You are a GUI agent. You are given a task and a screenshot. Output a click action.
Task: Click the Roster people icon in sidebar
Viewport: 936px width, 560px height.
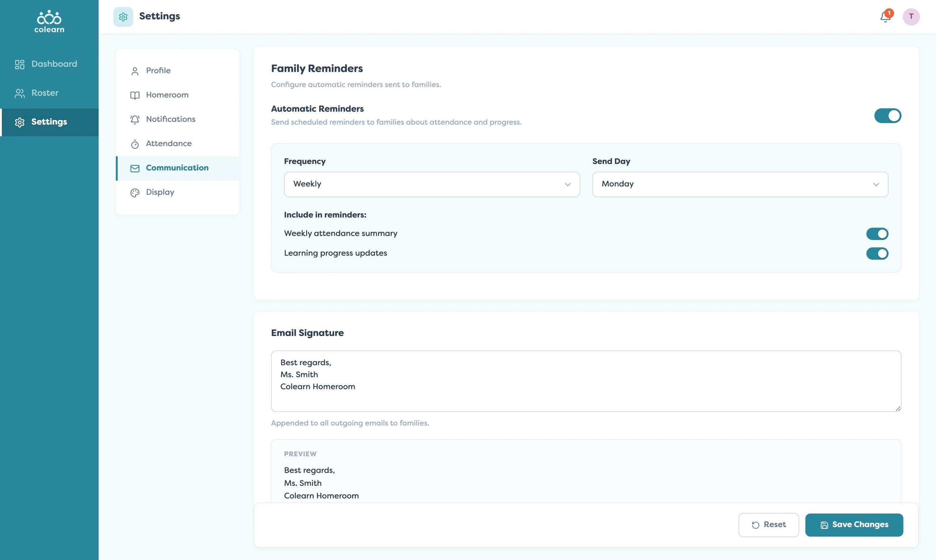[20, 93]
